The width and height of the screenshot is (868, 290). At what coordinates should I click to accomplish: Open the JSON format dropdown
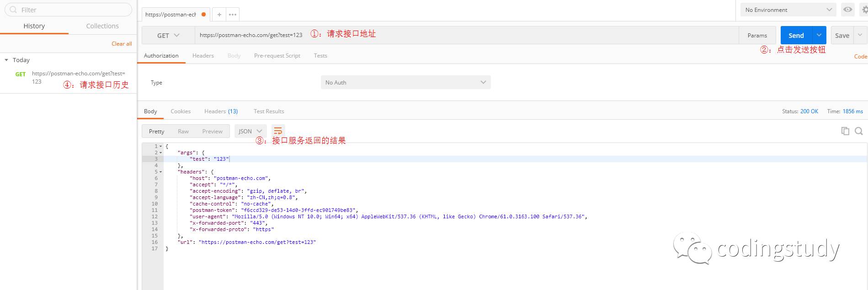tap(250, 131)
